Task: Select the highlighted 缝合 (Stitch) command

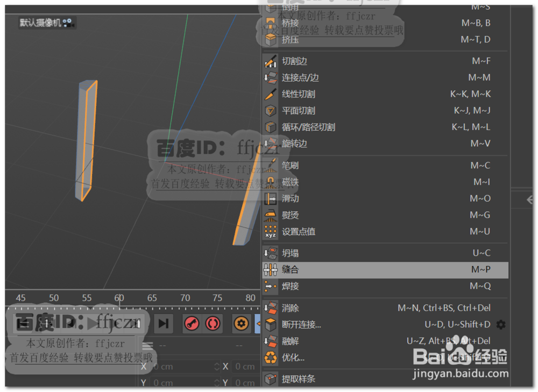Action: pyautogui.click(x=291, y=269)
